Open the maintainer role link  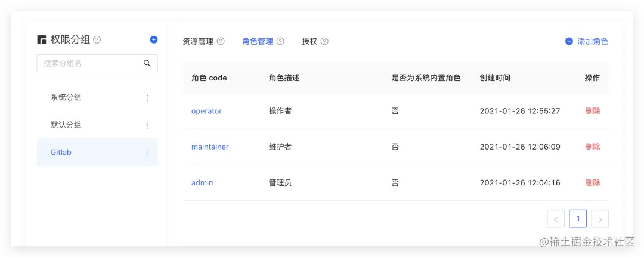point(210,147)
